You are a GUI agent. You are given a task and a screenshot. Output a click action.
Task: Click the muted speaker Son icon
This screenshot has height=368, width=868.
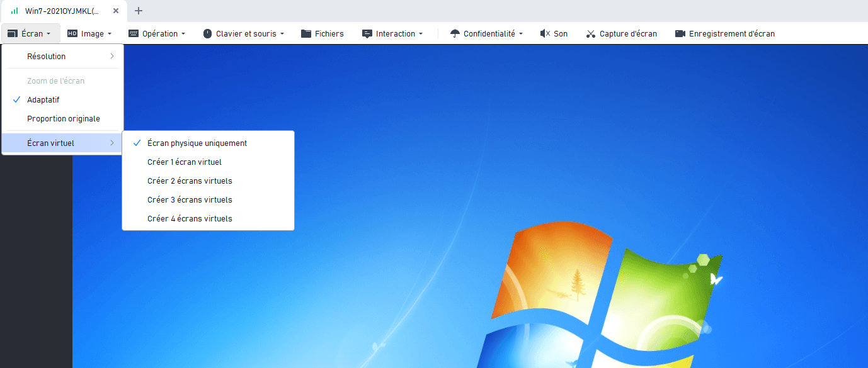(545, 34)
